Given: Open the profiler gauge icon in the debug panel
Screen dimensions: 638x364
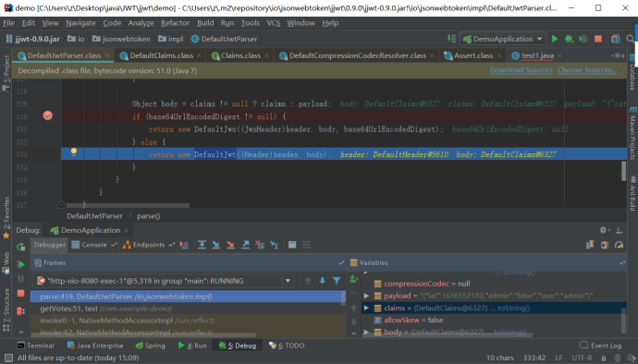Looking at the screenshot, I should pos(619,245).
